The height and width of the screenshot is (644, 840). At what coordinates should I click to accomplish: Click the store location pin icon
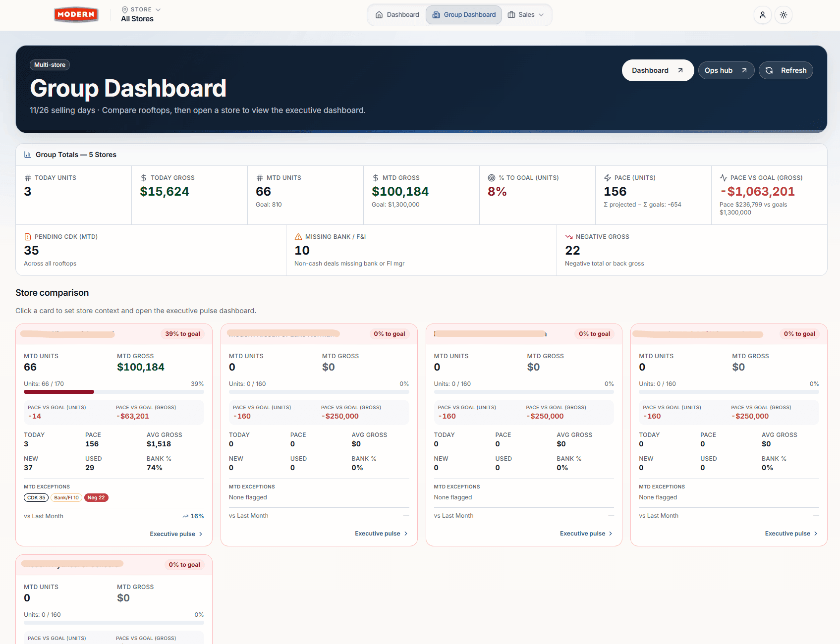tap(125, 9)
